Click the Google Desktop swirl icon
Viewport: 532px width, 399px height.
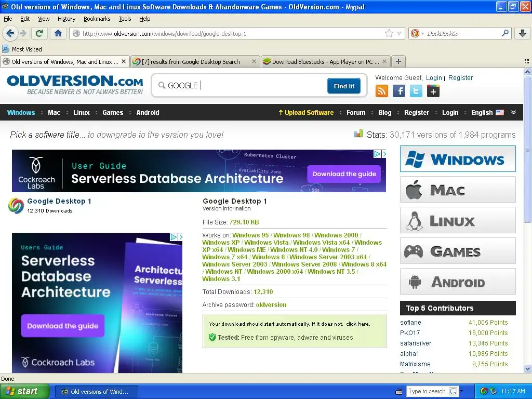tap(16, 206)
